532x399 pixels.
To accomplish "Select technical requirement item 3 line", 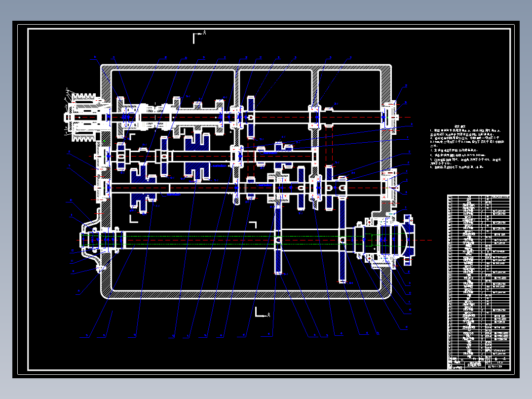I will click(x=454, y=150).
